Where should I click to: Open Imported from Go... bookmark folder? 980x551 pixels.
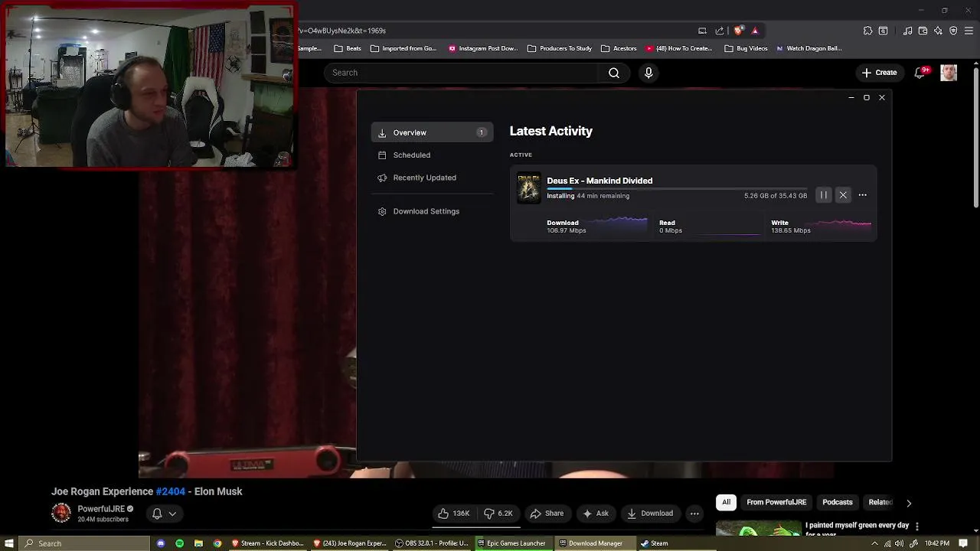pos(403,48)
